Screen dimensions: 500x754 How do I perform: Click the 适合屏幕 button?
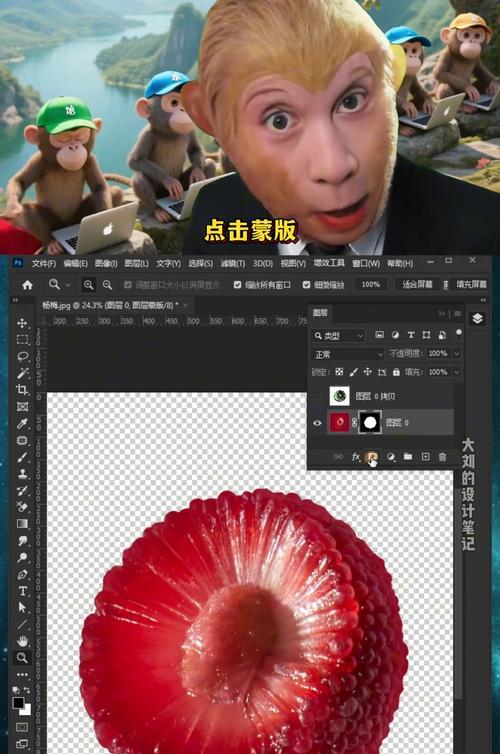(417, 285)
